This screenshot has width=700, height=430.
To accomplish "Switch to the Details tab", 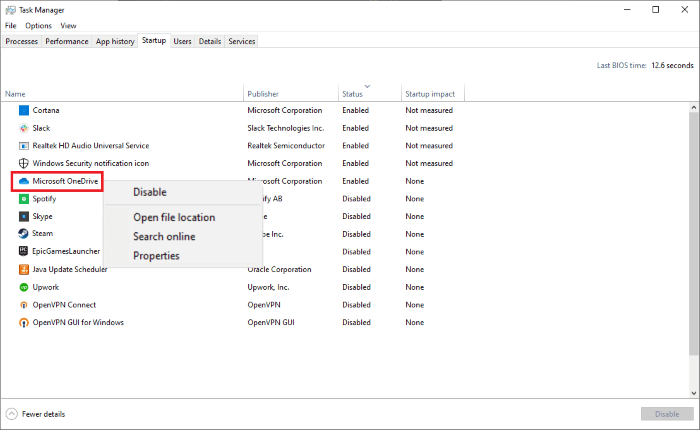I will coord(210,41).
